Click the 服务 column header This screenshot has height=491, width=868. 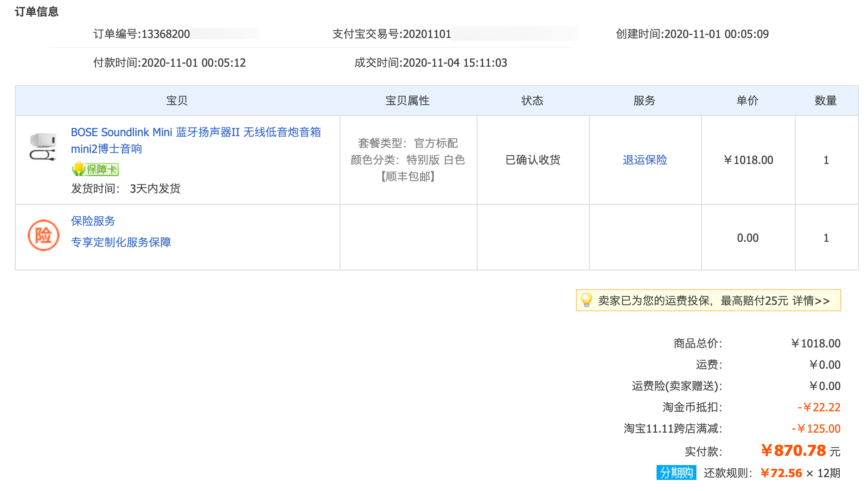point(645,101)
